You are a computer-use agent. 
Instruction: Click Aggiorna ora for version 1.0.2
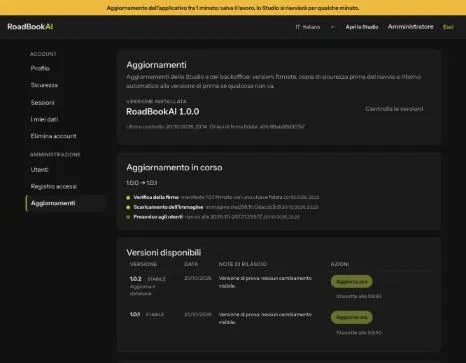coord(351,281)
